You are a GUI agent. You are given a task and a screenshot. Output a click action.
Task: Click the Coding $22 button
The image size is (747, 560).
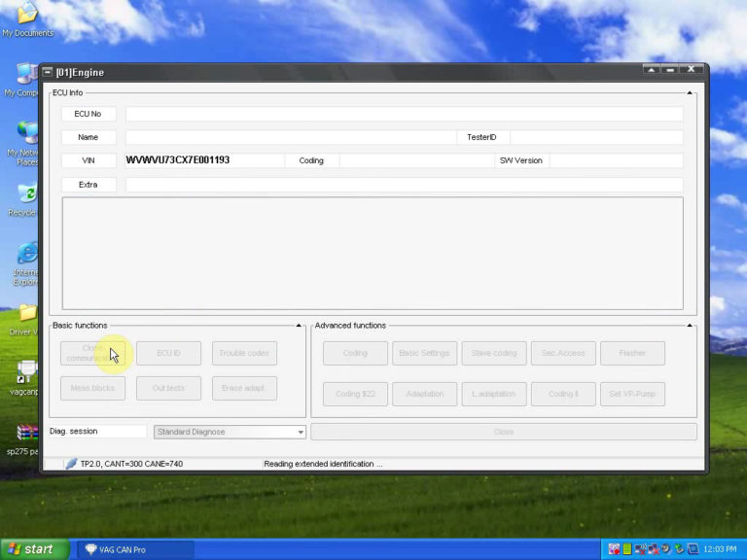point(355,395)
